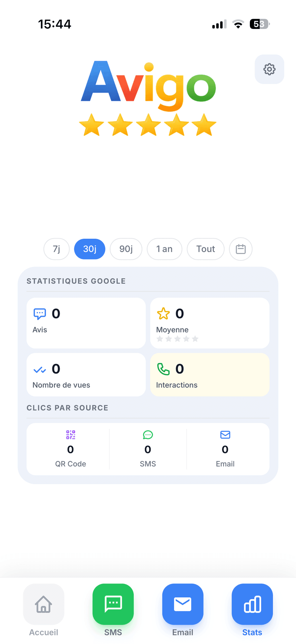Open the calendar date picker
The width and height of the screenshot is (296, 644).
241,249
